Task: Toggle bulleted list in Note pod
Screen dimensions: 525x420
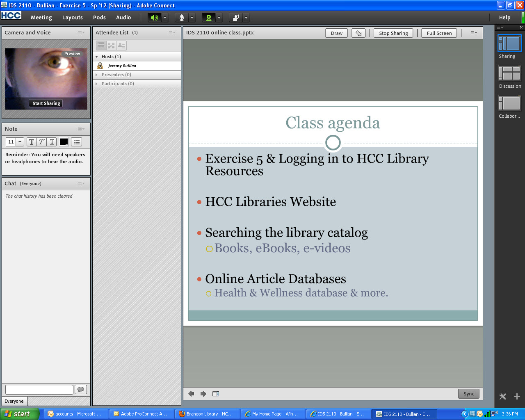Action: tap(77, 142)
